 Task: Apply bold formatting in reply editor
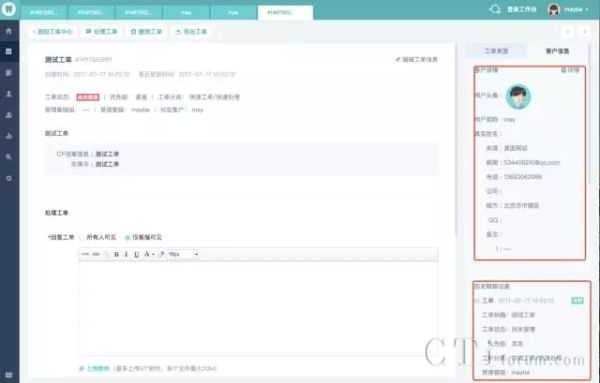tap(116, 254)
